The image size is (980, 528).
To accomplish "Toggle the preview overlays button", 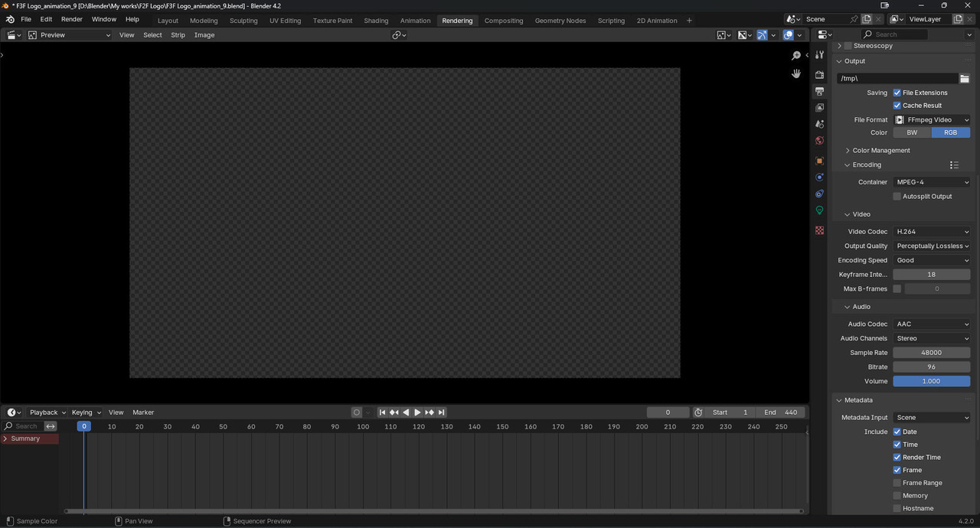I will (x=788, y=35).
